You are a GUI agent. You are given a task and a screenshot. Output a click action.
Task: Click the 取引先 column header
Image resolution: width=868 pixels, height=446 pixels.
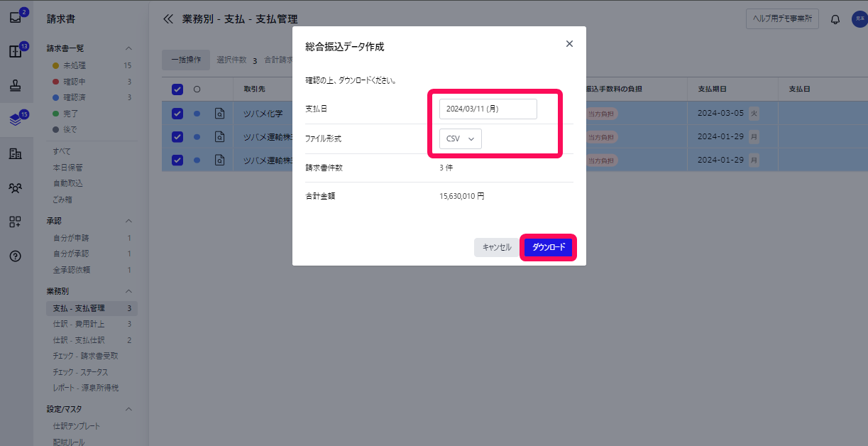click(254, 89)
